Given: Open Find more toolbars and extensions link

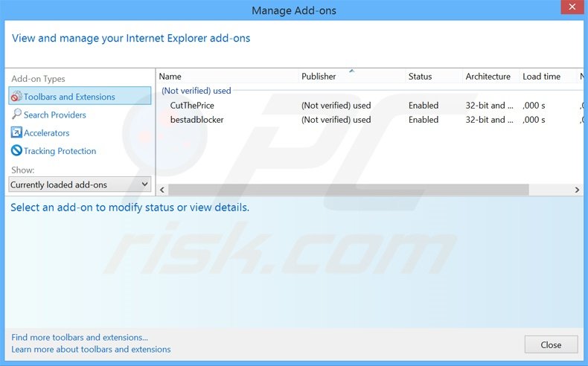Looking at the screenshot, I should (80, 337).
